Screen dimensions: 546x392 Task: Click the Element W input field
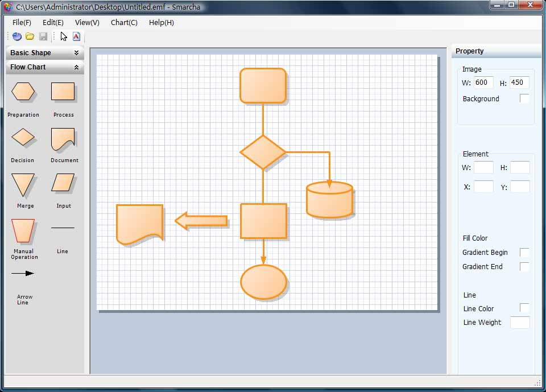pyautogui.click(x=483, y=167)
